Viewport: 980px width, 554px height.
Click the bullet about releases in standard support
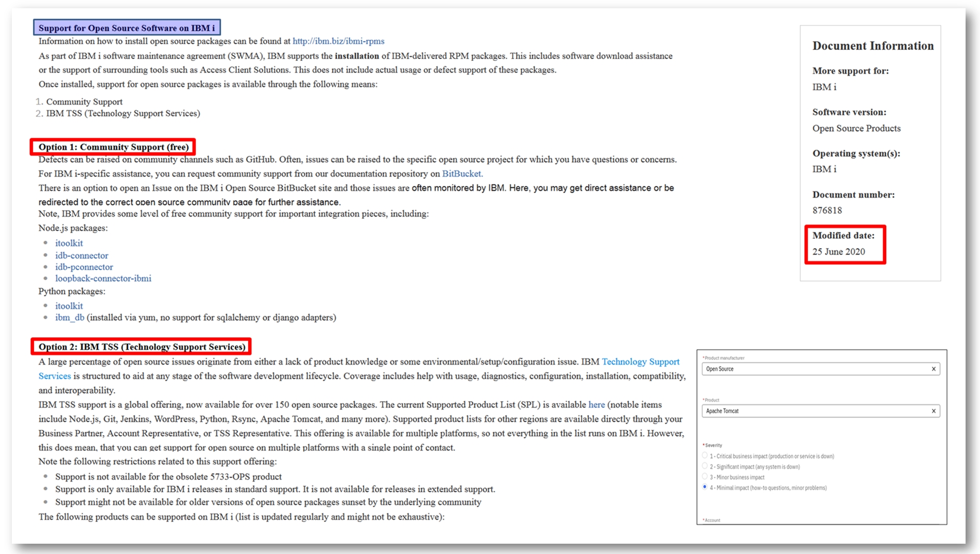275,489
